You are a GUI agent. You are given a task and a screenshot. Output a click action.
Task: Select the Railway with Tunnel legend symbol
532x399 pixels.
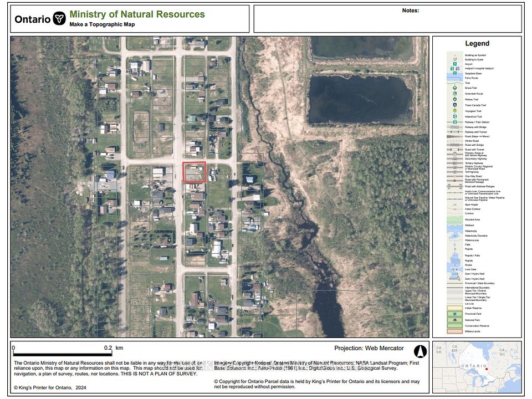(455, 132)
